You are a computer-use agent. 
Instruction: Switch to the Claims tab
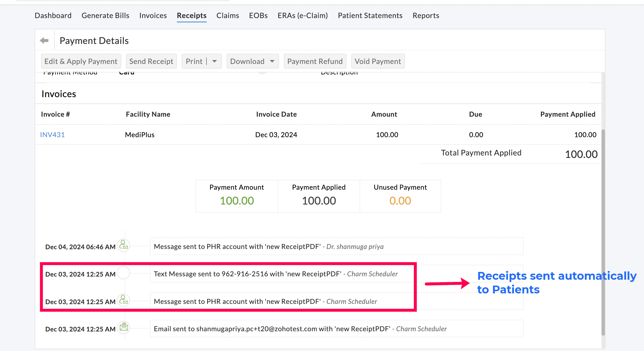pos(227,15)
